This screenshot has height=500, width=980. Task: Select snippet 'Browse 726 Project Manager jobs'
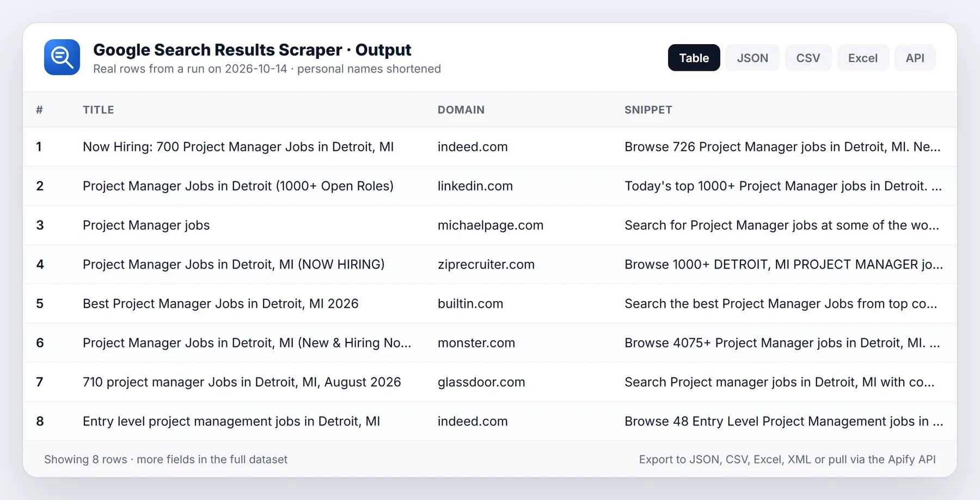(782, 147)
